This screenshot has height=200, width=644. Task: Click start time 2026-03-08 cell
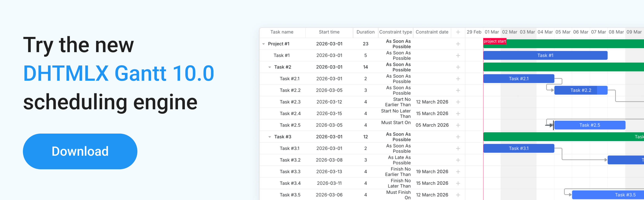(329, 160)
